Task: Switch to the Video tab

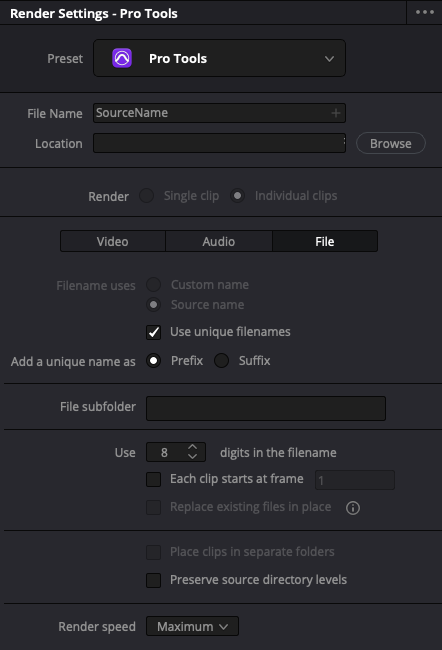Action: pyautogui.click(x=112, y=241)
